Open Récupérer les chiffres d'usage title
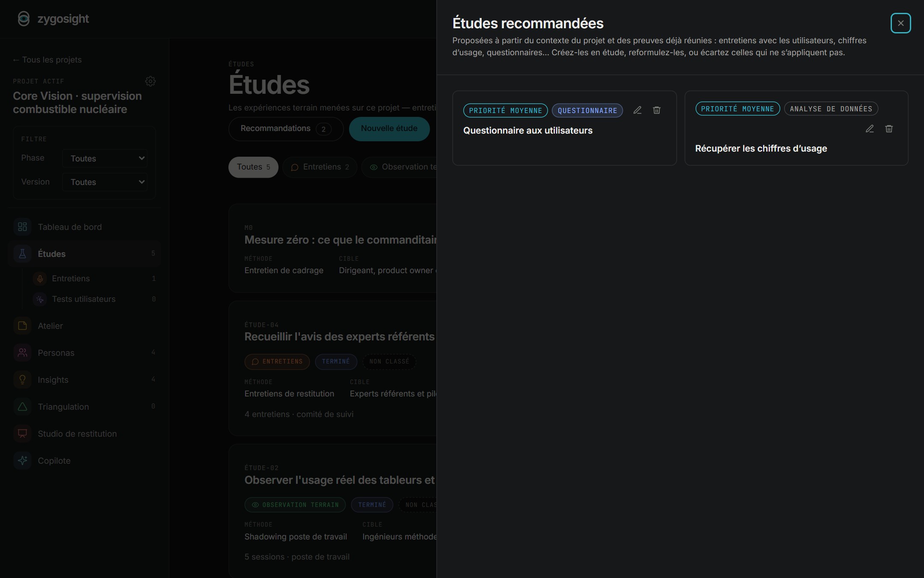The height and width of the screenshot is (578, 924). 761,149
